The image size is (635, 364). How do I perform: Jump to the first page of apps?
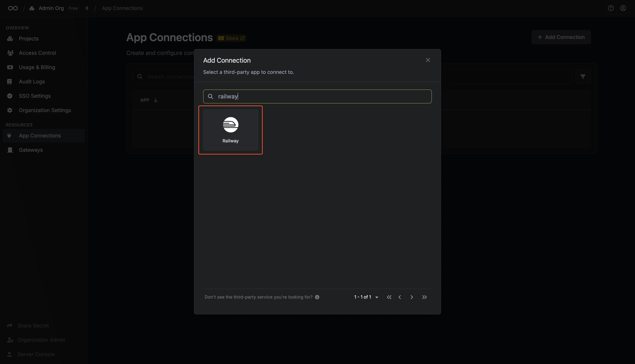click(x=389, y=297)
